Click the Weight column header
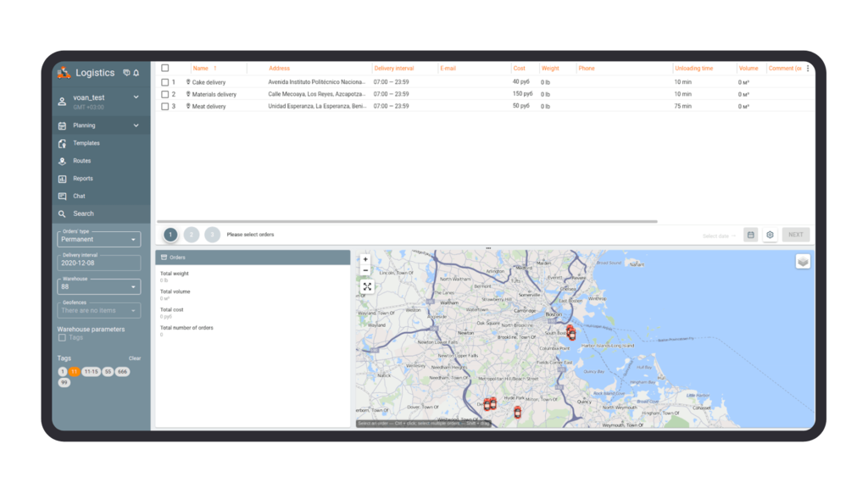868x488 pixels. (x=549, y=68)
